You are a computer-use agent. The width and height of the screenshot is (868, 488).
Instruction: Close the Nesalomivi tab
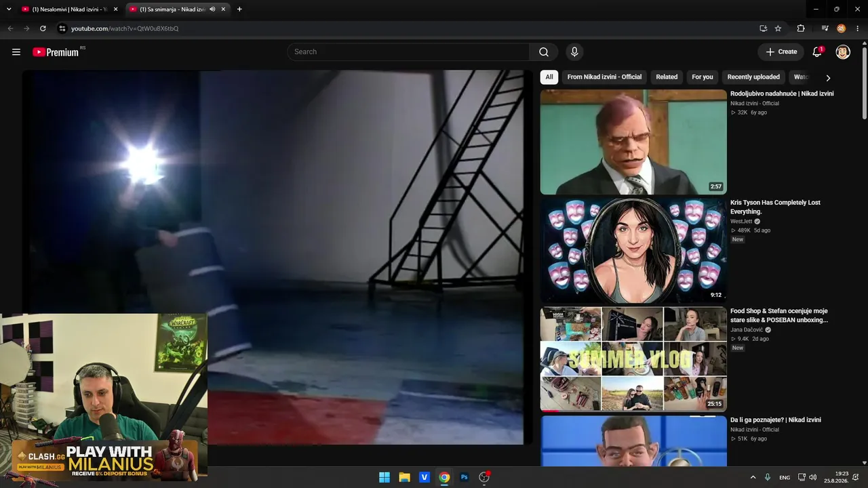click(115, 9)
